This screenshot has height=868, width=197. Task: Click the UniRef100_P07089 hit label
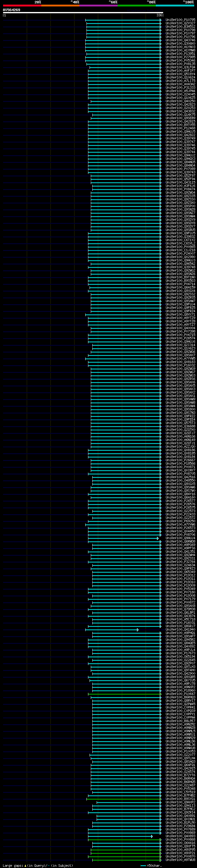coord(180,169)
